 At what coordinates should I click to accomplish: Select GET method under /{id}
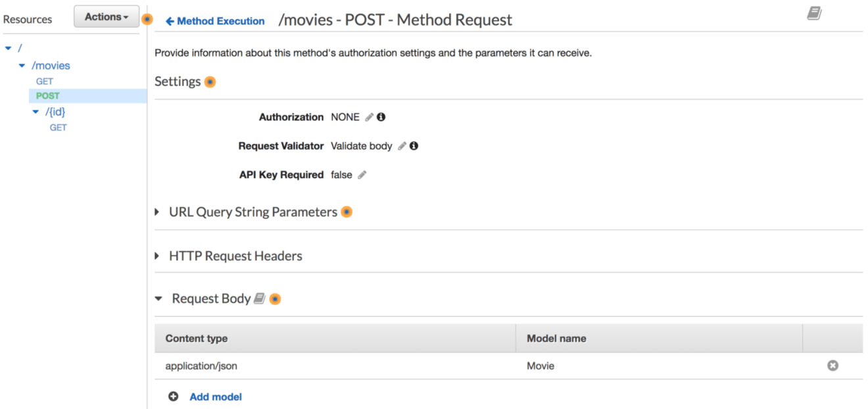click(x=58, y=128)
